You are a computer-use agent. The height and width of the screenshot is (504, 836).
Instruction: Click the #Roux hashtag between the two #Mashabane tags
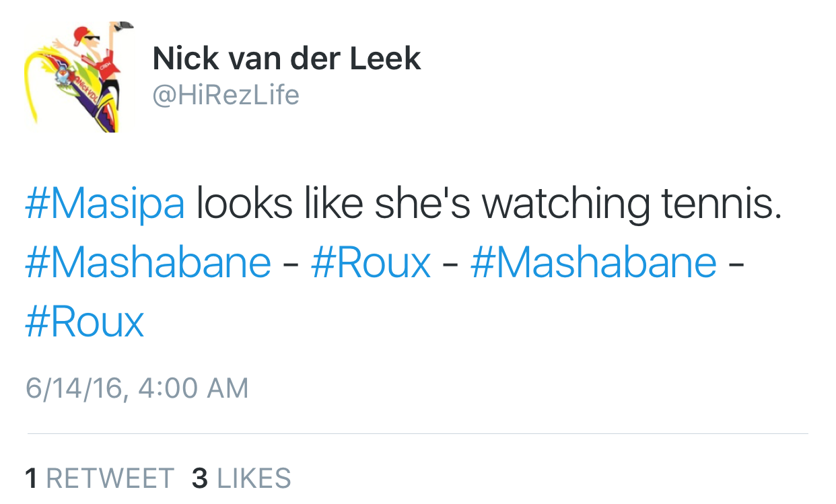[x=371, y=263]
